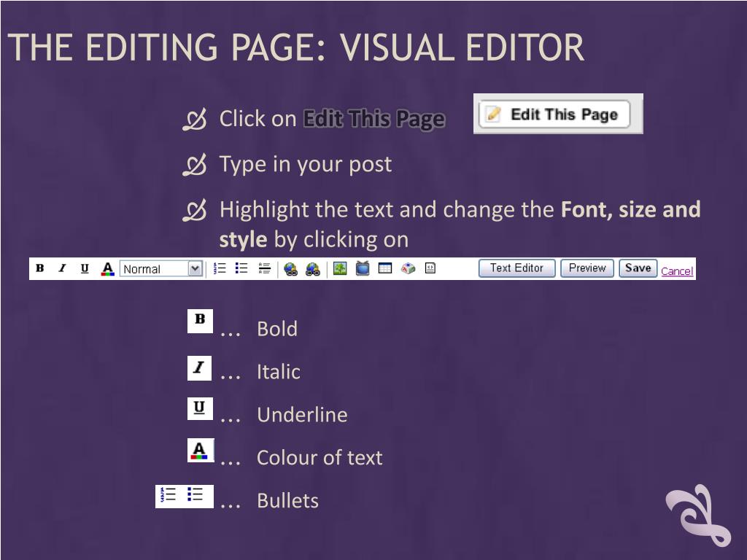Viewport: 747px width, 560px height.
Task: Click the Preview button
Action: pyautogui.click(x=587, y=268)
